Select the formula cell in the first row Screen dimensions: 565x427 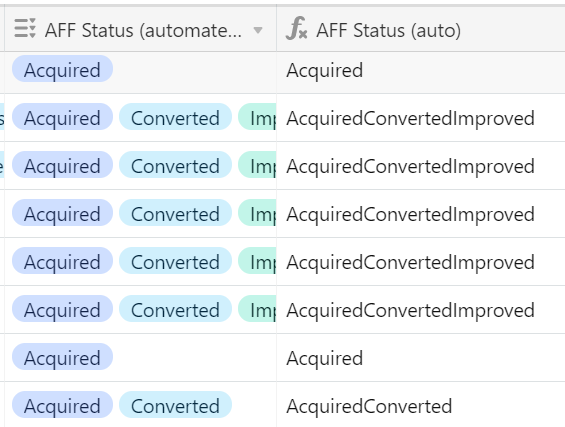[x=421, y=72]
